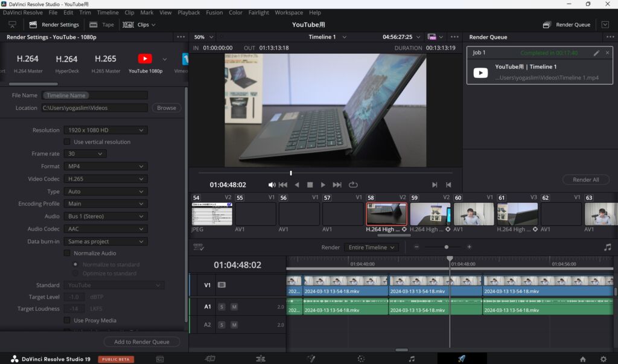Click the Browse location button

[x=167, y=107]
